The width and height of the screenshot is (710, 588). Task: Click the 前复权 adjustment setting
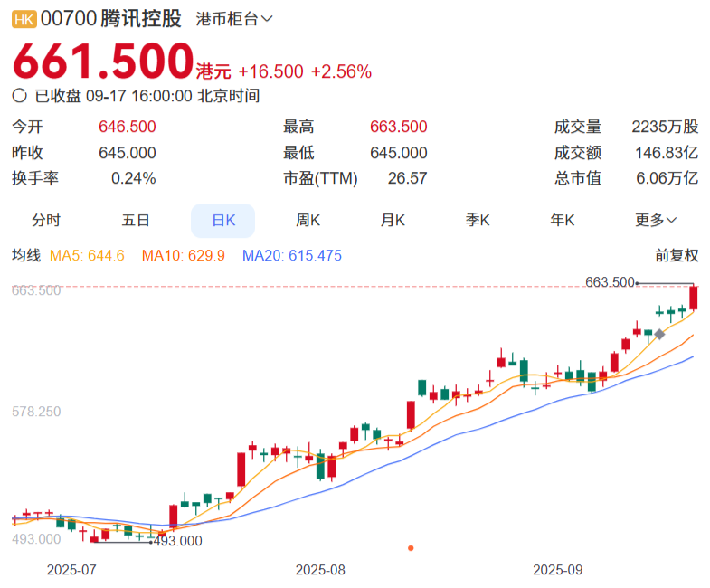(x=677, y=255)
